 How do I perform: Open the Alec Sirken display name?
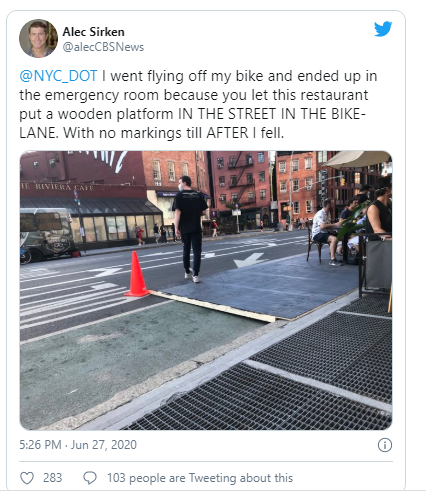coord(93,32)
